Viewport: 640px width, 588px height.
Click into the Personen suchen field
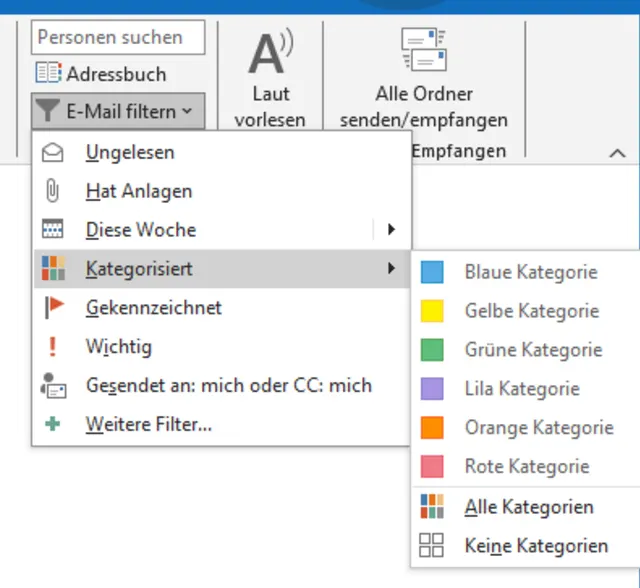coord(118,38)
